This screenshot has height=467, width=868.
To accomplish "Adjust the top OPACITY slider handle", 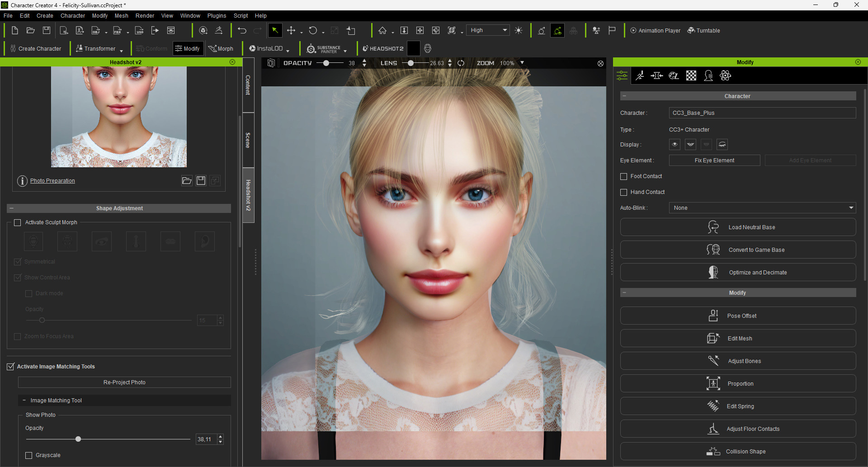I will pos(326,63).
